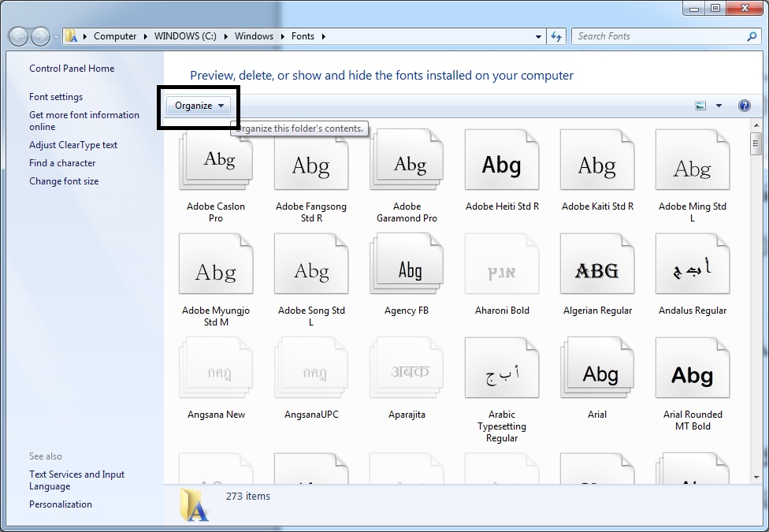Select the Adobe Heiti Std R font icon
The height and width of the screenshot is (532, 769).
pos(502,159)
